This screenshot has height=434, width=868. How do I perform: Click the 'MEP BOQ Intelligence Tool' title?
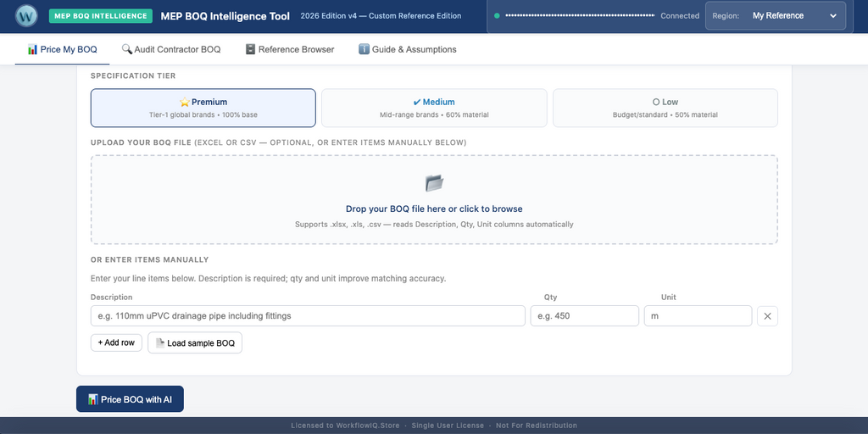[x=225, y=16]
